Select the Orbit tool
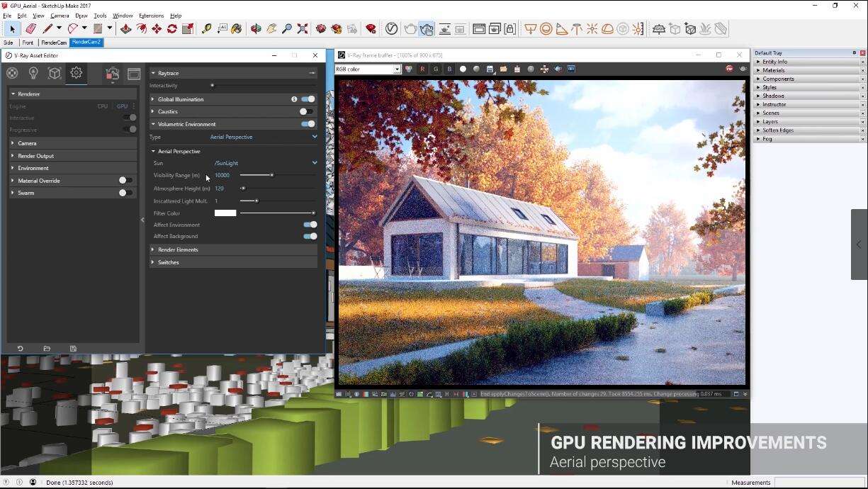Viewport: 868px width, 489px height. (x=256, y=29)
